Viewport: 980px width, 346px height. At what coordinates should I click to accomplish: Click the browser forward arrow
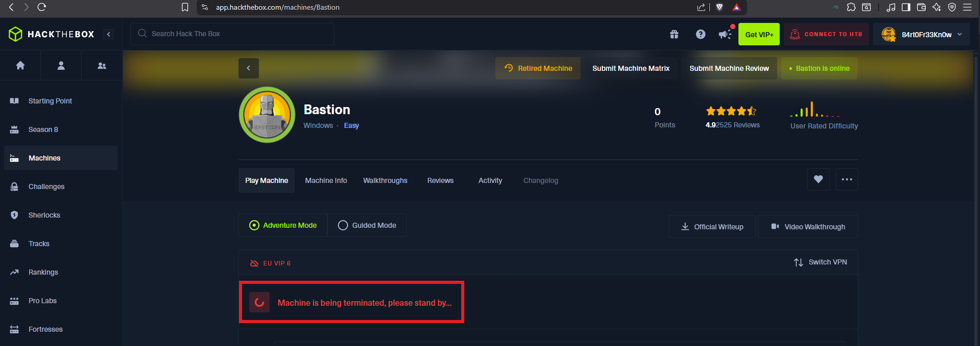(26, 7)
